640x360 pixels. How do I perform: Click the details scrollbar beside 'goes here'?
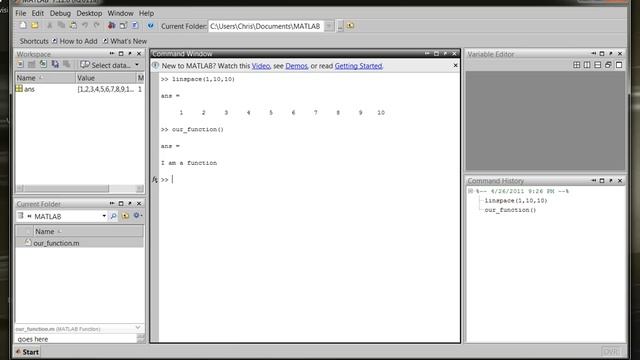click(140, 338)
